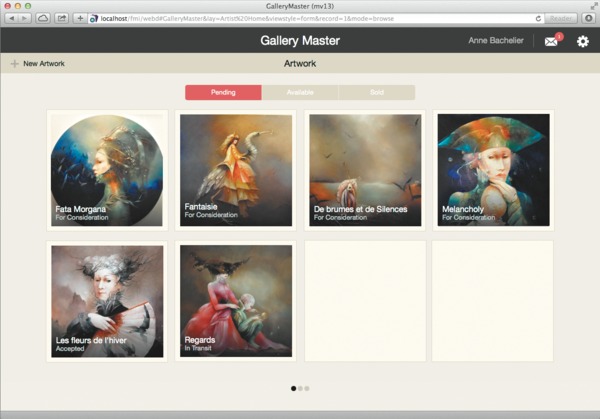Click the plus icon beside New Artwork
600x419 pixels.
tap(15, 64)
